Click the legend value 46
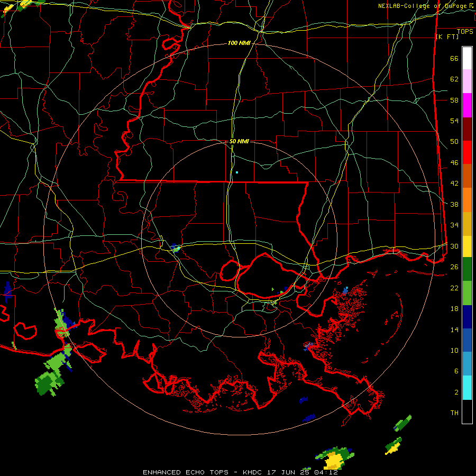Screen dimensions: 476x476 454,163
